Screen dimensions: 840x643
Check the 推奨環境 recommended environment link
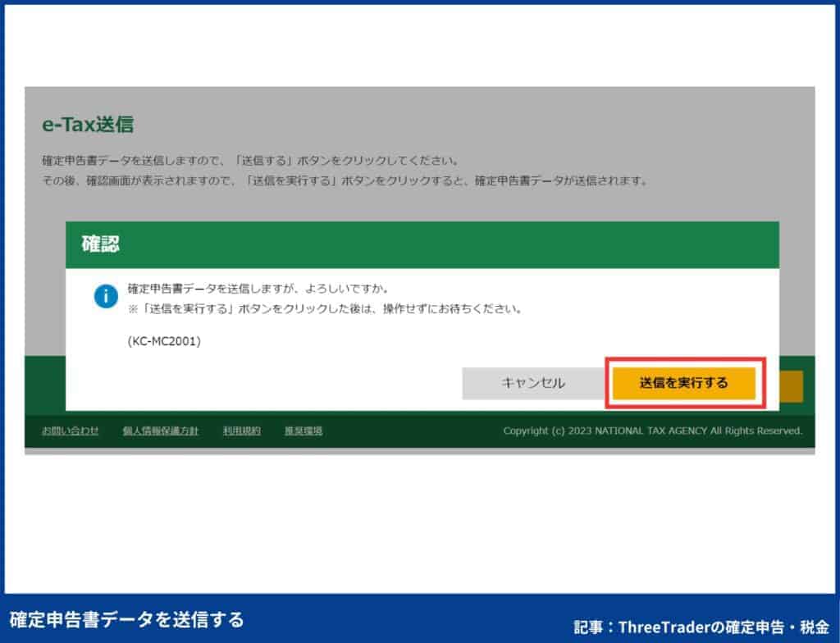pos(303,430)
